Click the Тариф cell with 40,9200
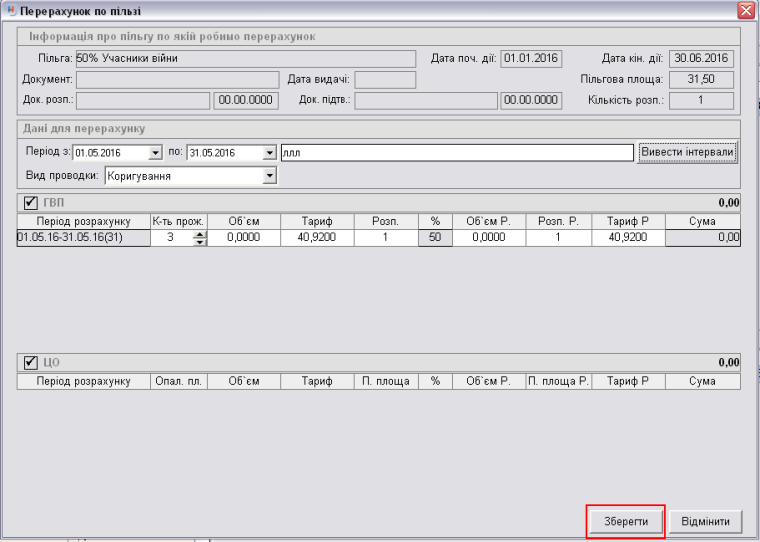The height and width of the screenshot is (542, 760). tap(315, 238)
